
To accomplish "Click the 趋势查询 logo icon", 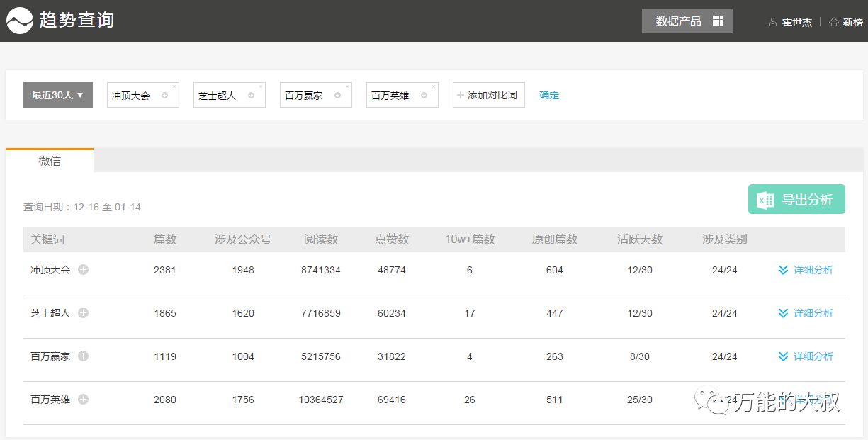I will [20, 21].
